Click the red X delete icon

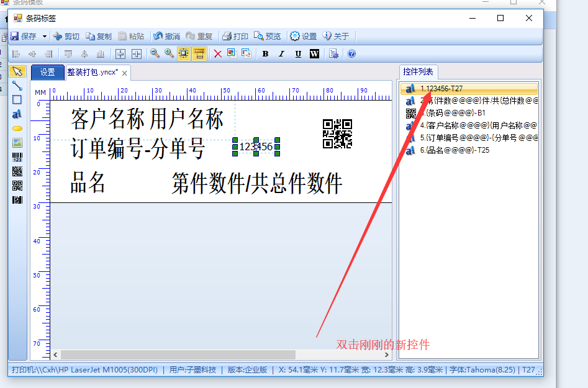pyautogui.click(x=218, y=54)
